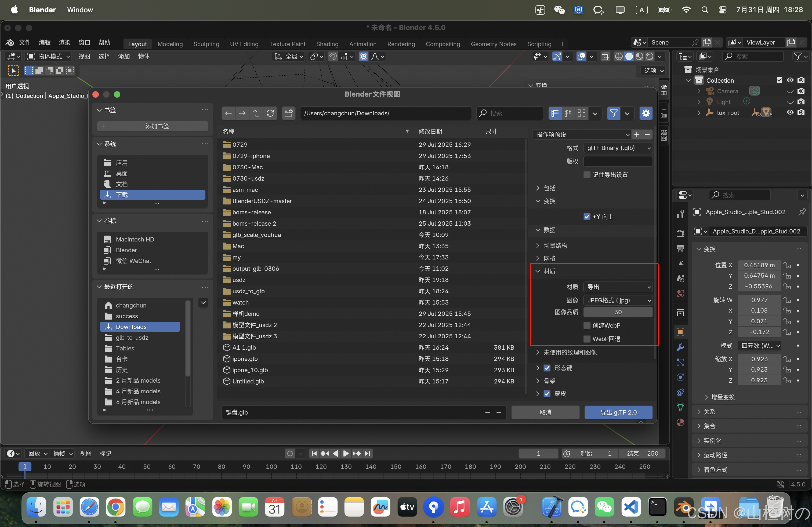Open the 渲染 (Render) menu
The image size is (812, 527).
[64, 43]
